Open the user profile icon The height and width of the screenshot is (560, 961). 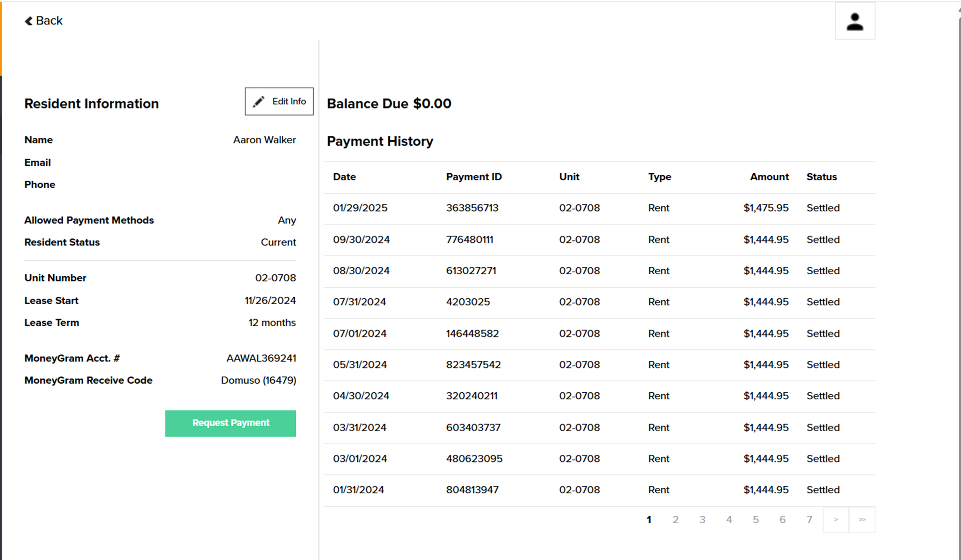(854, 21)
